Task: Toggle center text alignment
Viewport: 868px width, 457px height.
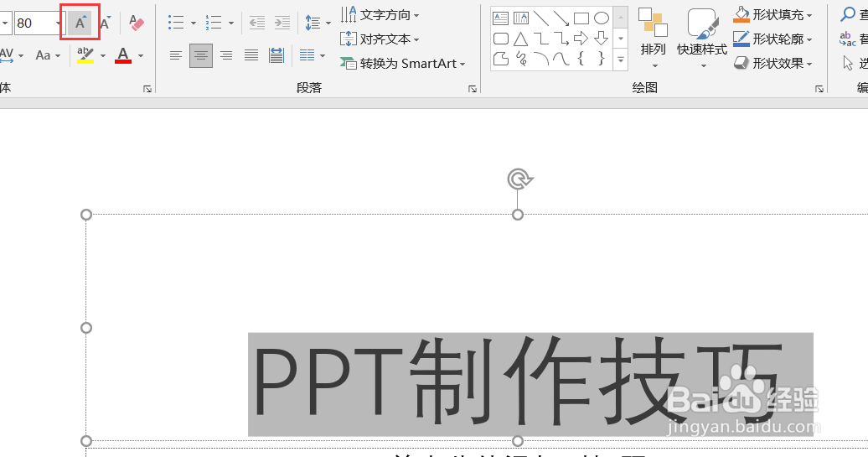Action: pos(201,55)
